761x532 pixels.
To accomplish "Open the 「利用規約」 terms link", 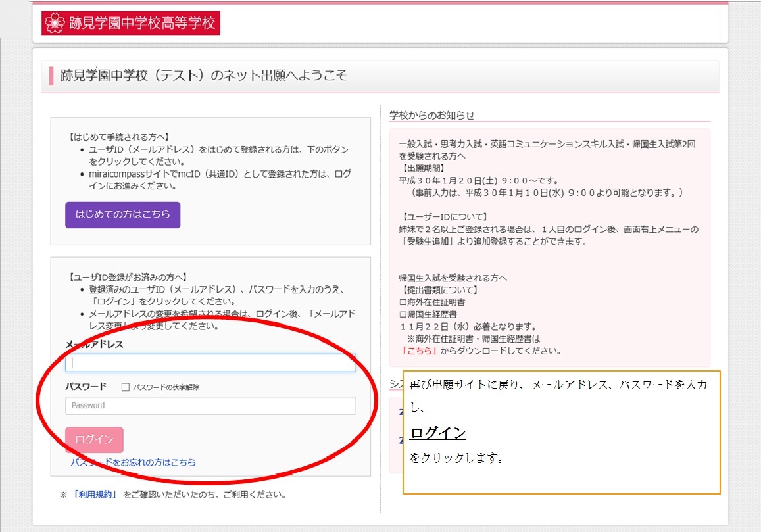I will (x=95, y=495).
